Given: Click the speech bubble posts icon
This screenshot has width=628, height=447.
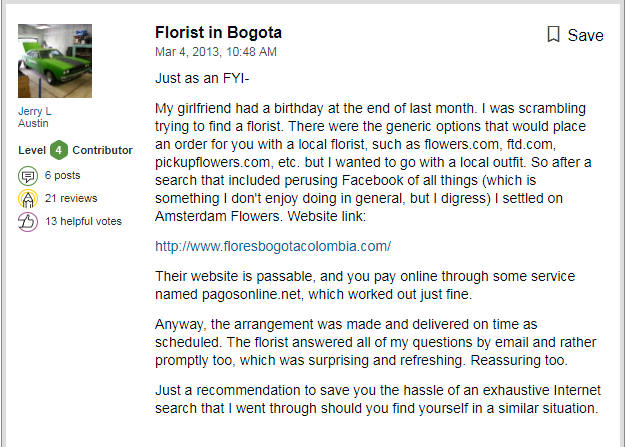Looking at the screenshot, I should [27, 174].
